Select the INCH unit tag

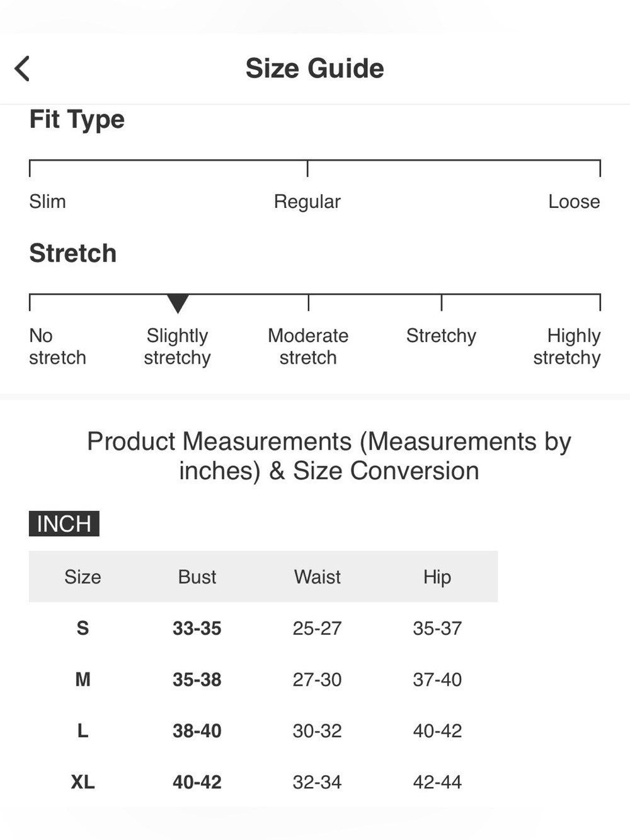pos(64,524)
